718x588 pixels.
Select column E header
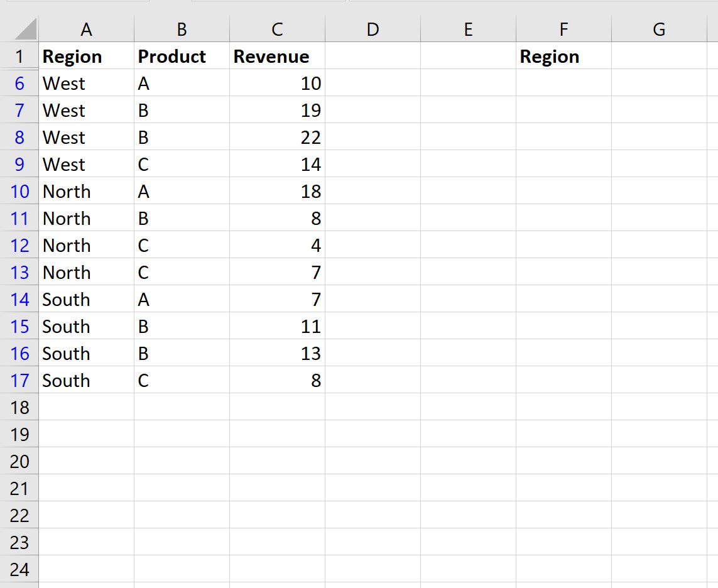point(468,29)
